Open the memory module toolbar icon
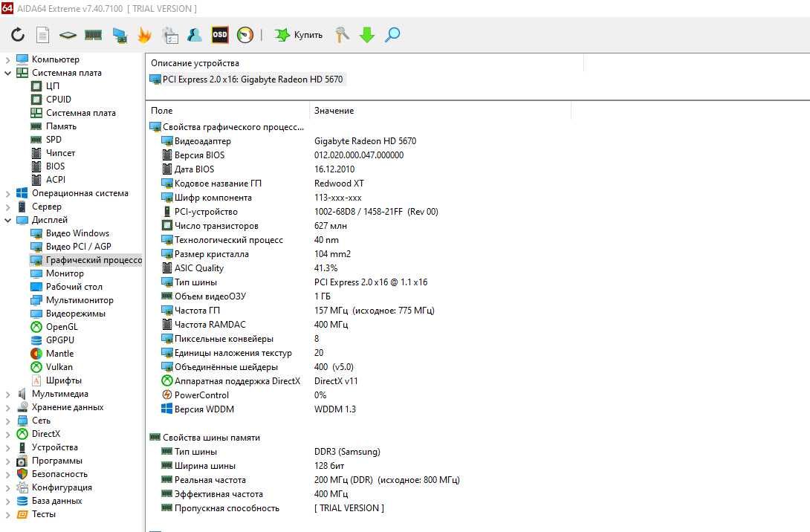This screenshot has height=532, width=810. 93,35
